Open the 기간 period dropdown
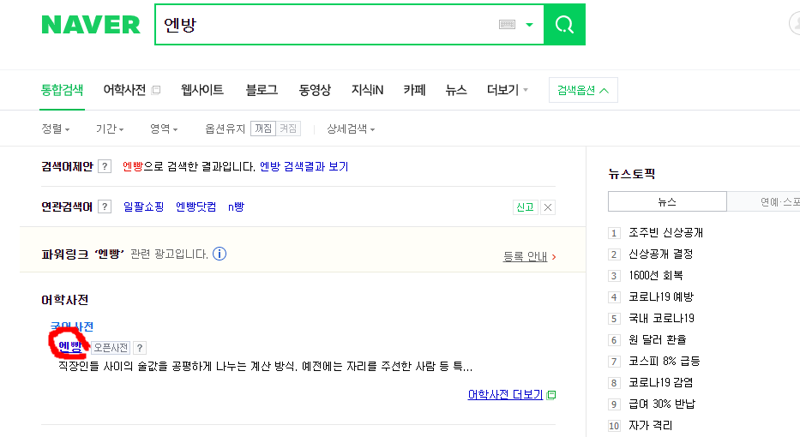Image resolution: width=800 pixels, height=437 pixels. coord(110,128)
